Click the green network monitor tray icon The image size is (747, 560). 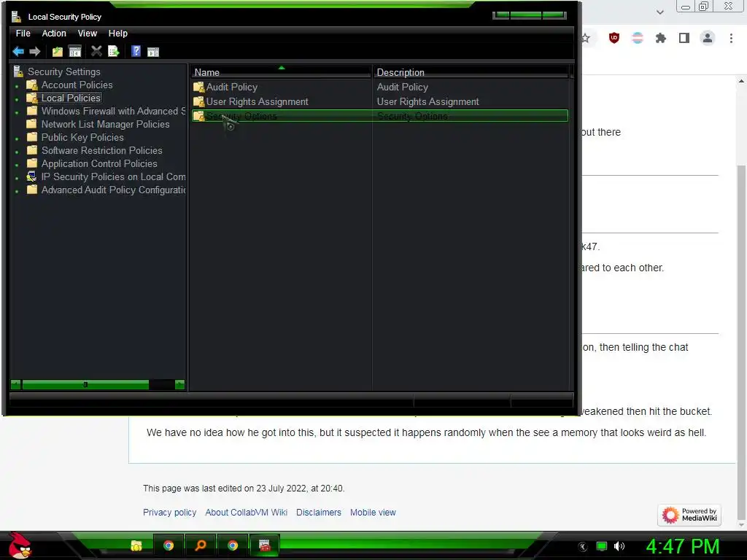(x=602, y=546)
